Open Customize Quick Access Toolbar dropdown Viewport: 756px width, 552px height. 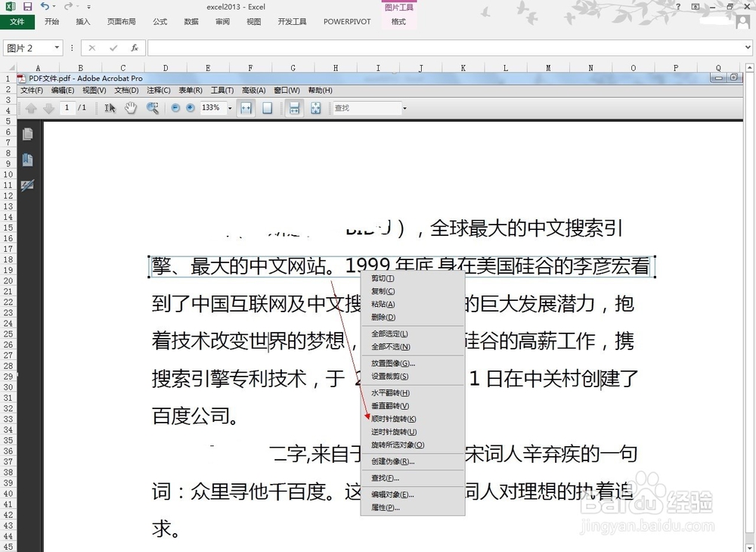[88, 7]
